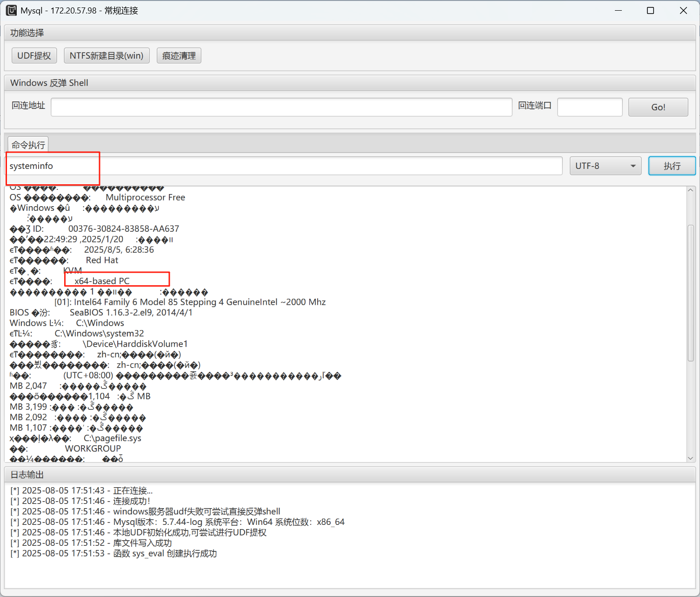Click log entry 正在连接...

[81, 490]
